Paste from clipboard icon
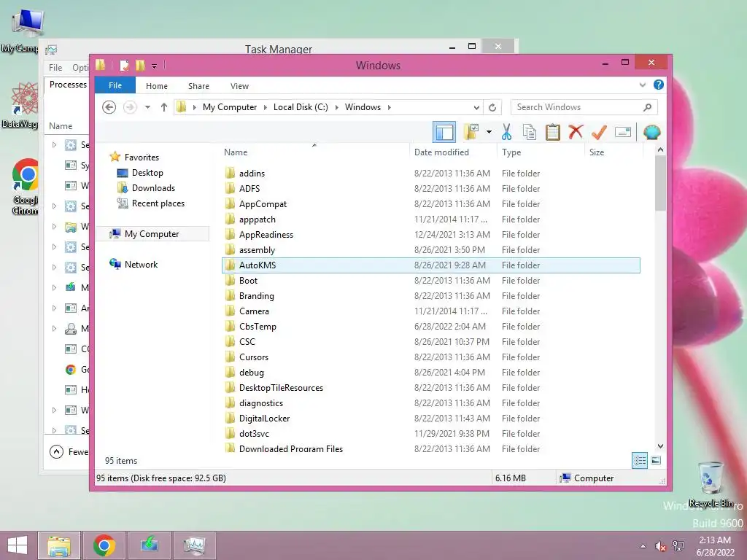747x560 pixels. click(553, 132)
